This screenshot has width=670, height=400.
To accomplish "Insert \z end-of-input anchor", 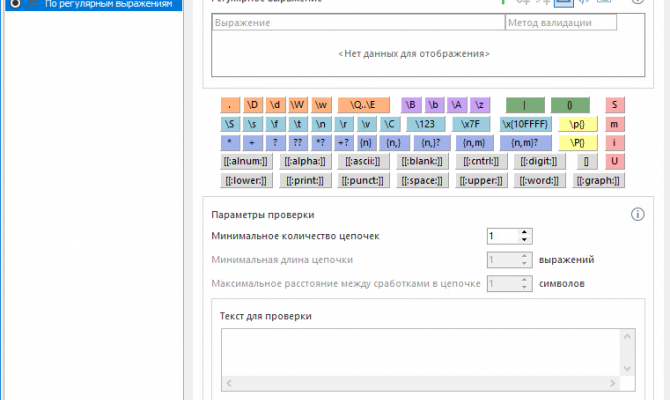I will [479, 105].
